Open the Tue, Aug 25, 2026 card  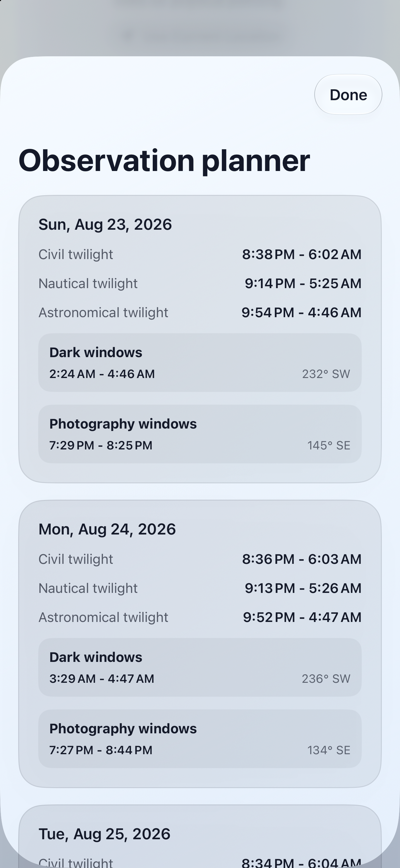point(200,836)
